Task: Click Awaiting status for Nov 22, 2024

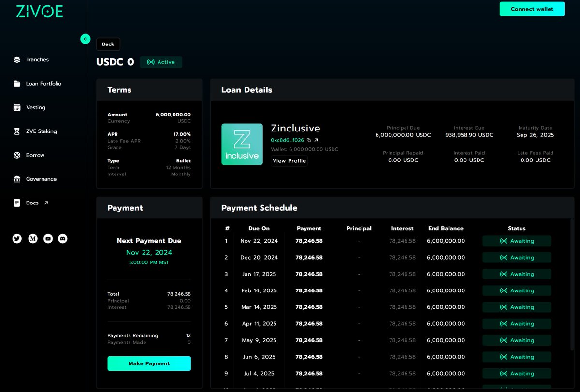Action: [x=517, y=241]
